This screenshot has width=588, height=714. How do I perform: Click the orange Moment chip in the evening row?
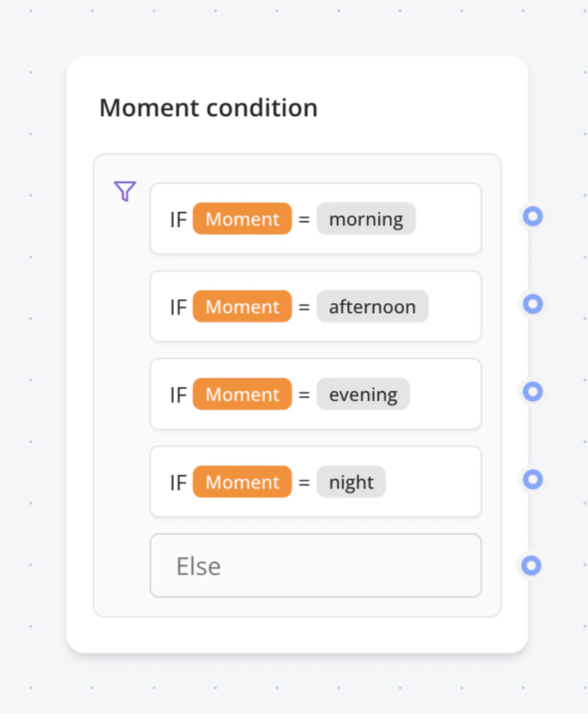click(x=242, y=394)
